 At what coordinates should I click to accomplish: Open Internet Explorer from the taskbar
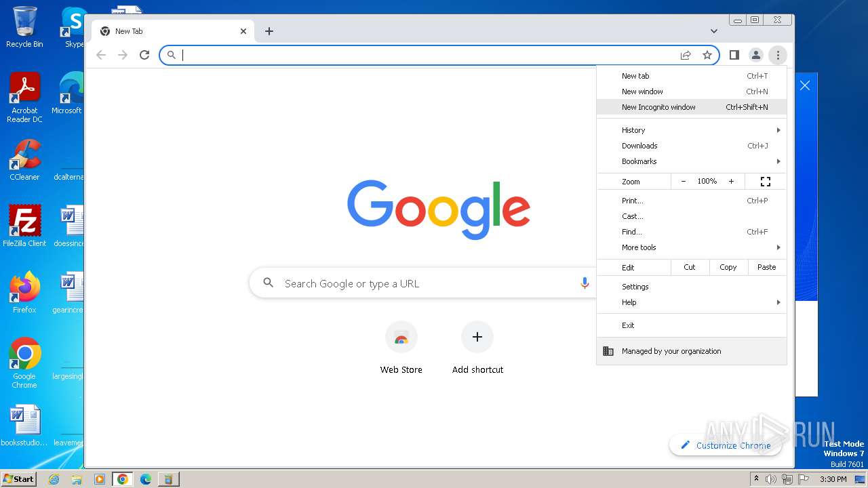pos(54,479)
